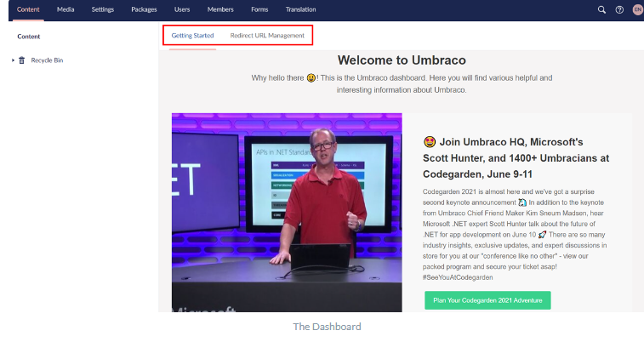Go to the Forms section

click(259, 9)
